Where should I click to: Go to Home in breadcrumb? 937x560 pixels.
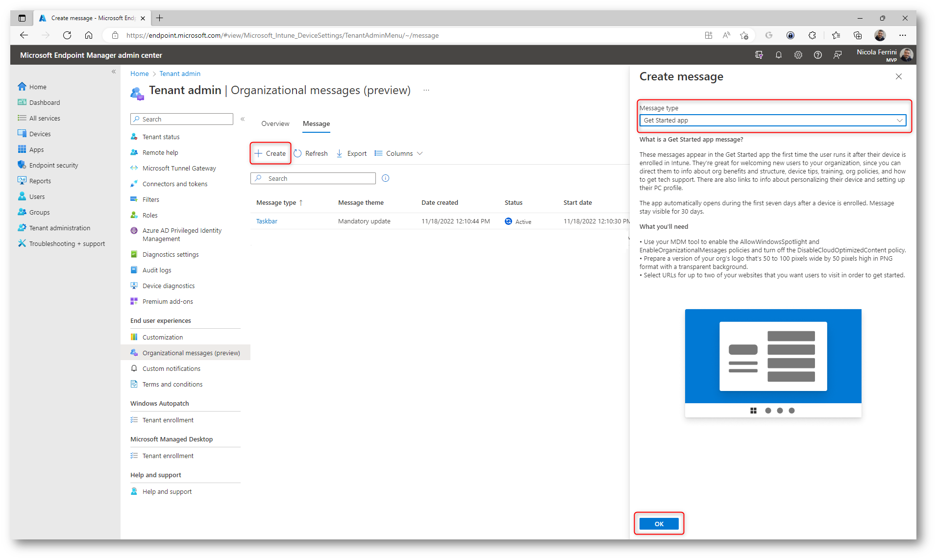[139, 73]
